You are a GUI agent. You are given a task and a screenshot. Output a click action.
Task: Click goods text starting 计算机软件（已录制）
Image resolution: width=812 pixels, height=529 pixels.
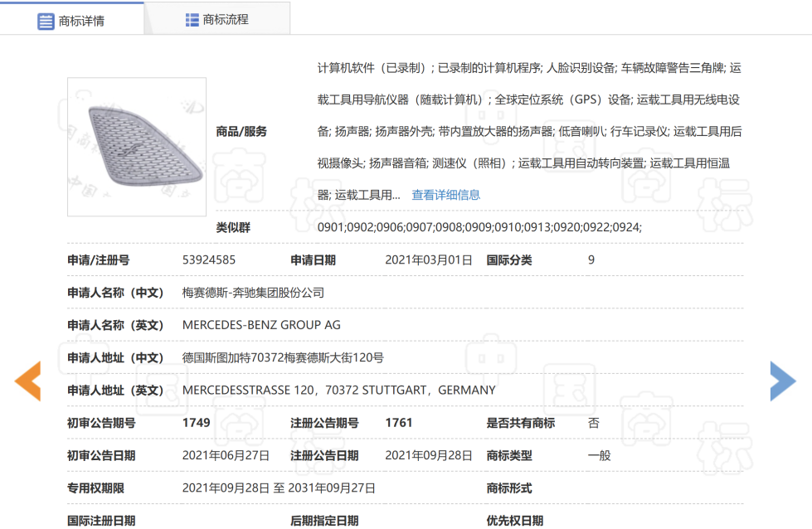tap(529, 132)
